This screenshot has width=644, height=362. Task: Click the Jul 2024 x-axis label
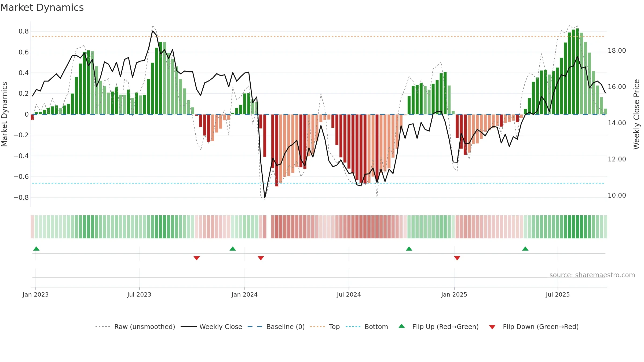(x=349, y=294)
